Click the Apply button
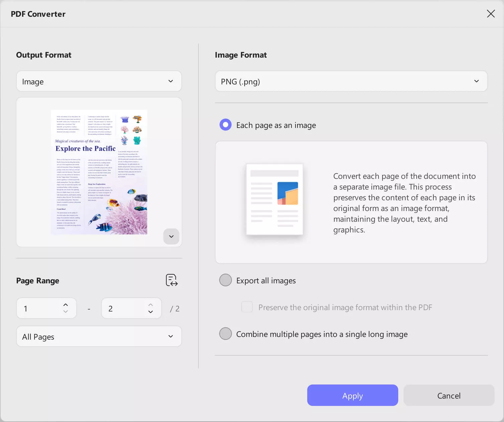Image resolution: width=504 pixels, height=422 pixels. [352, 395]
